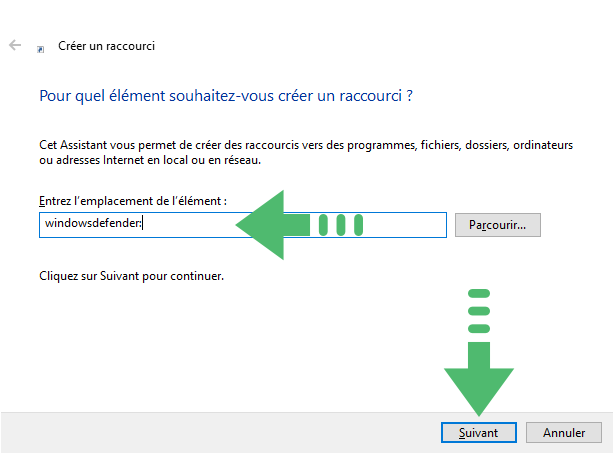This screenshot has height=454, width=614.
Task: Click the large green downward arrow
Action: pyautogui.click(x=479, y=378)
